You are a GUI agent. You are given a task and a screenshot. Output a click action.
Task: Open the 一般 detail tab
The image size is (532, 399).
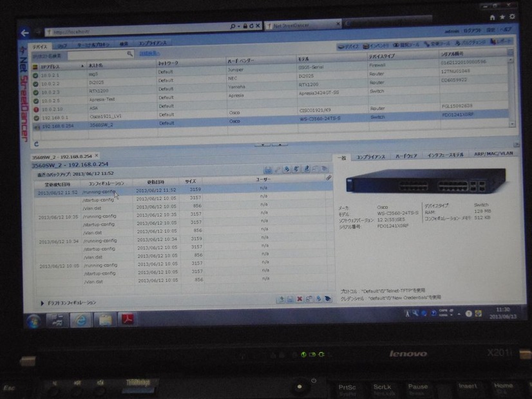point(342,158)
